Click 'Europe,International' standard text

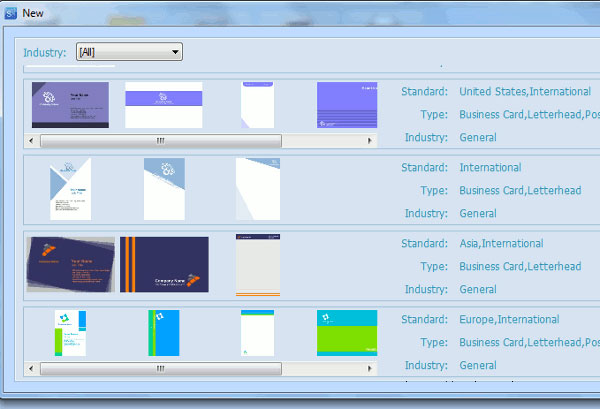pyautogui.click(x=509, y=319)
